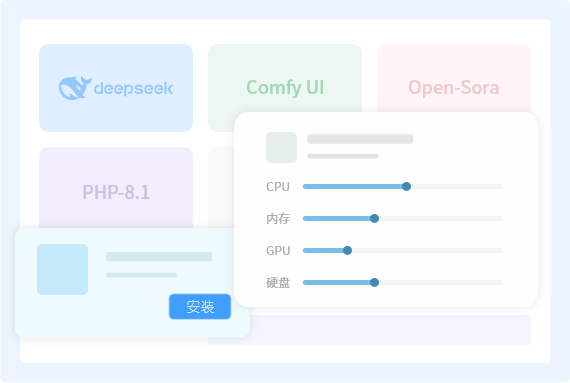The height and width of the screenshot is (383, 570).
Task: Click the blue 安装 install button
Action: click(200, 307)
